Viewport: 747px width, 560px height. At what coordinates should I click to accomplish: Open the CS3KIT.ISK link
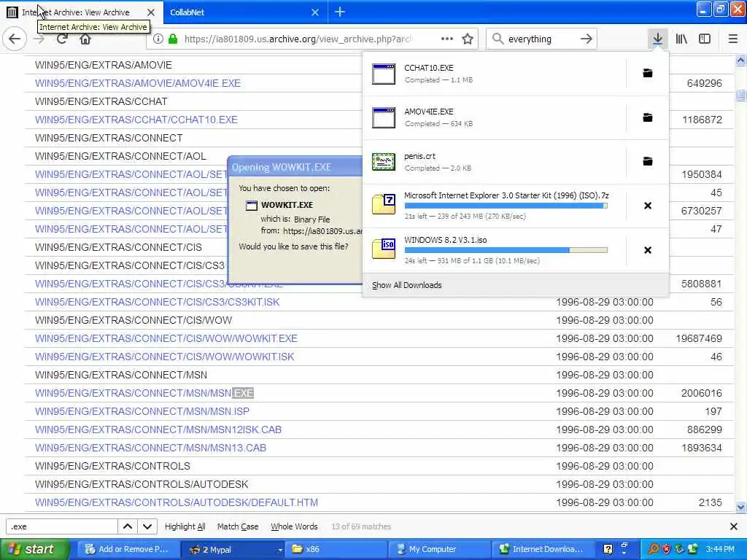pyautogui.click(x=158, y=302)
